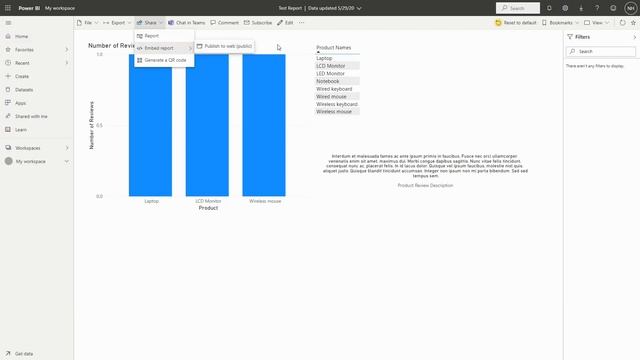Select LED Monitor in slicer

pos(337,73)
